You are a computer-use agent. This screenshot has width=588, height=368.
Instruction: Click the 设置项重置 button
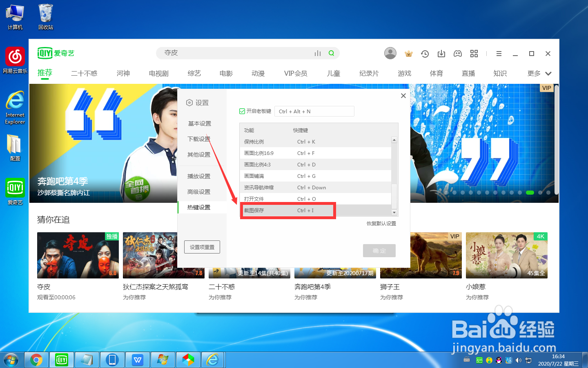pyautogui.click(x=202, y=247)
